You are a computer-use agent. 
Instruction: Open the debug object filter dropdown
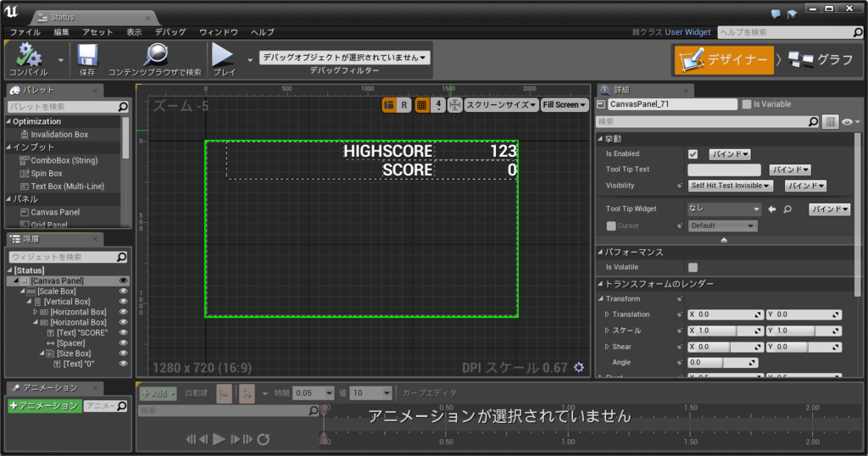click(344, 58)
